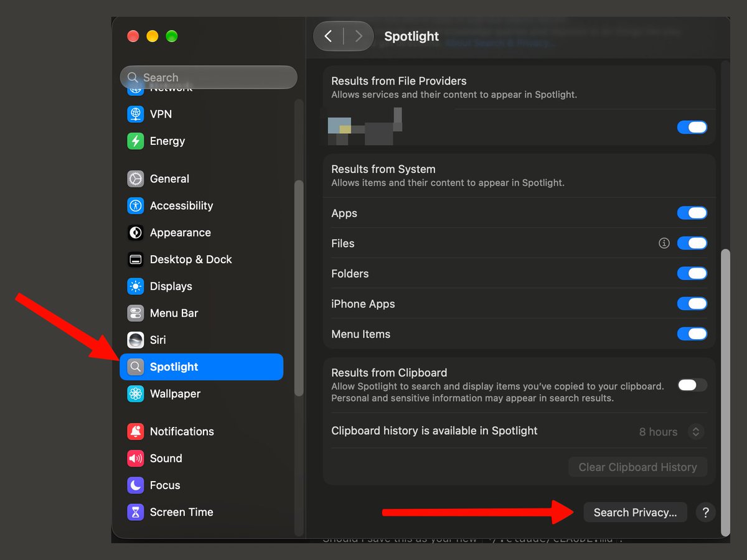Click the Energy lightning bolt icon
This screenshot has width=747, height=560.
pyautogui.click(x=136, y=141)
